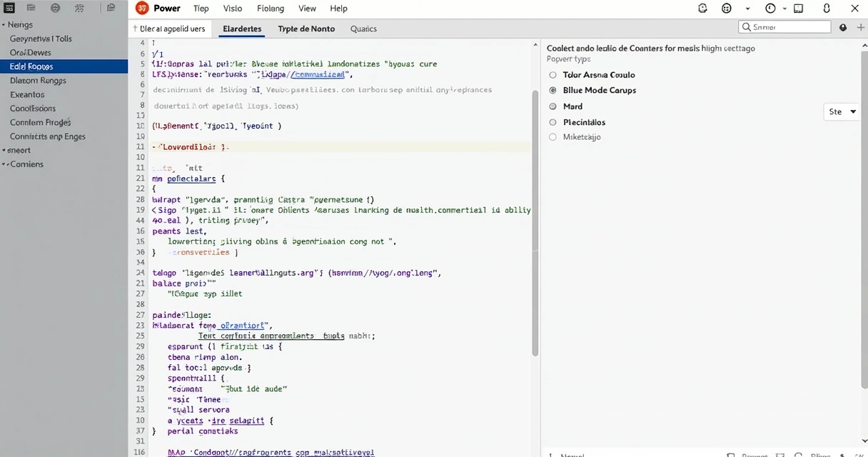This screenshot has height=457, width=868.
Task: Select Oral Dewes in the sidebar
Action: (x=31, y=53)
